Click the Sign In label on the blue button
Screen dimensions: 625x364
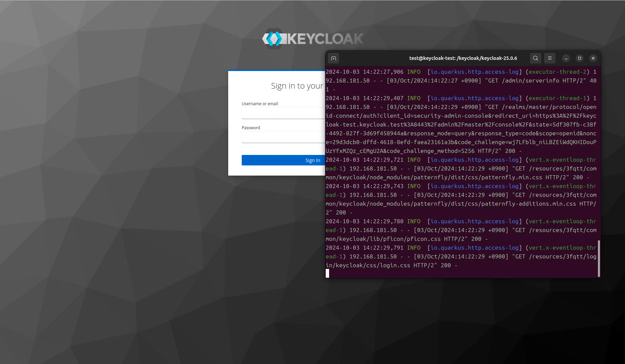[312, 160]
